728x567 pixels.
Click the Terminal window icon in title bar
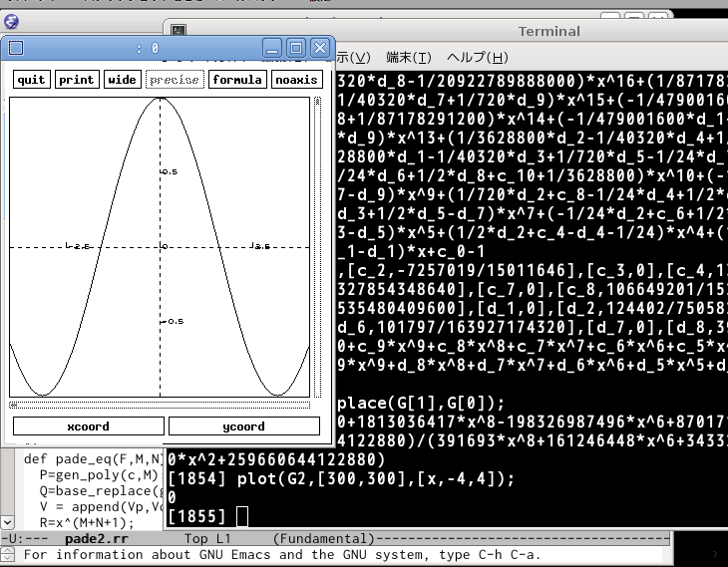point(179,31)
